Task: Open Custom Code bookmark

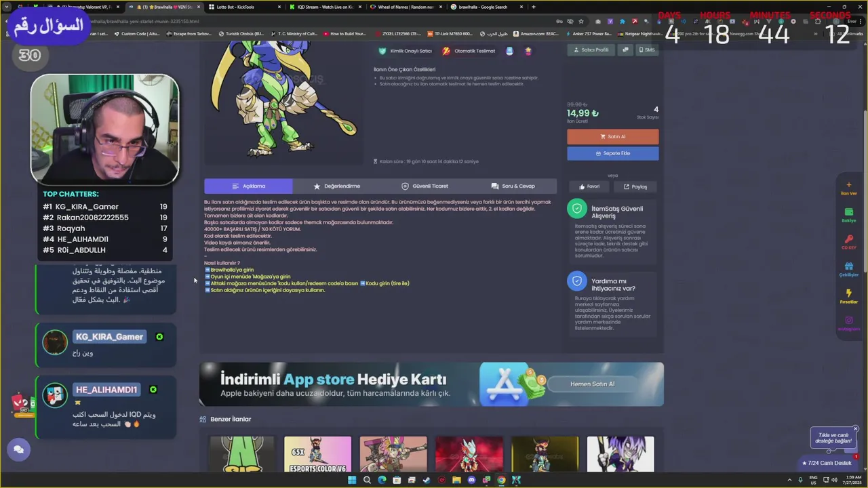Action: click(137, 33)
